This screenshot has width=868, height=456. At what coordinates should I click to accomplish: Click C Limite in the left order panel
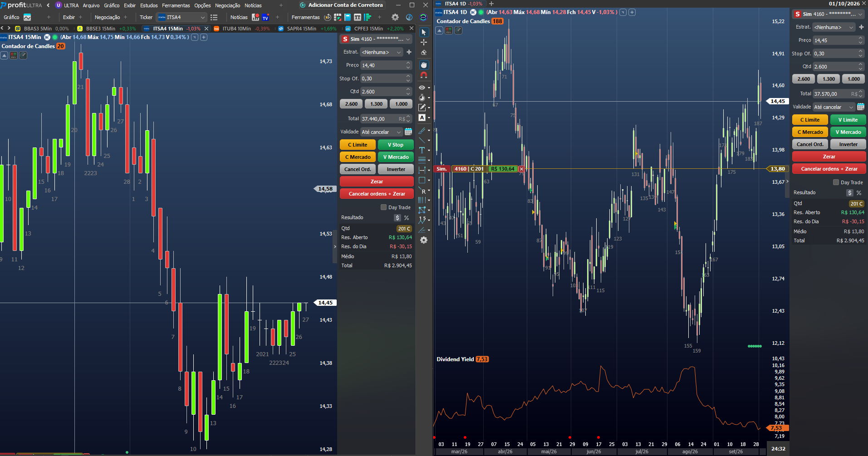358,145
